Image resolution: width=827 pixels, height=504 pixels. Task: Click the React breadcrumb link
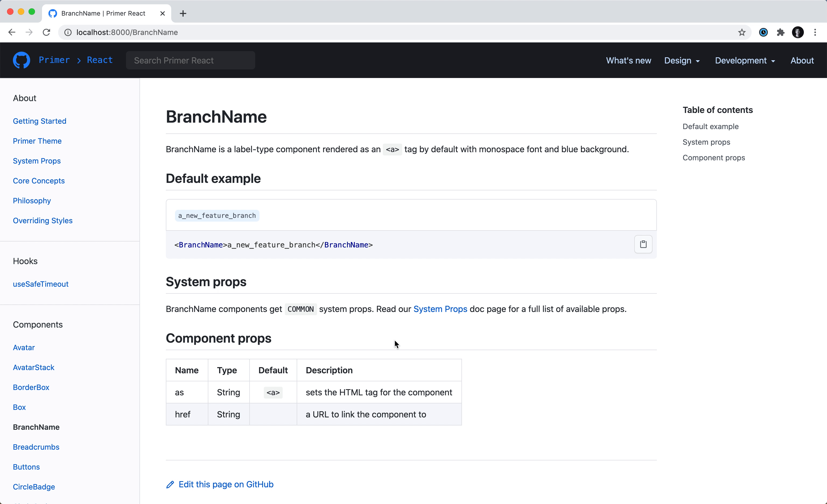[x=100, y=60]
